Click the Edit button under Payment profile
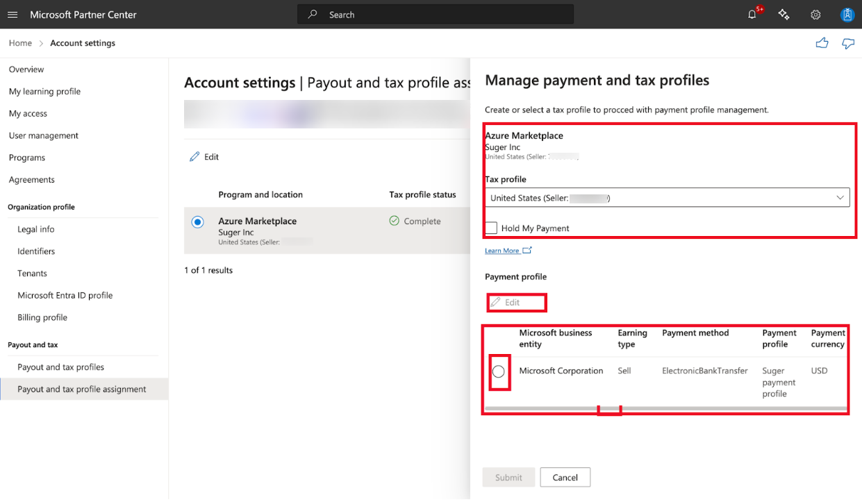The width and height of the screenshot is (862, 504). pos(505,303)
